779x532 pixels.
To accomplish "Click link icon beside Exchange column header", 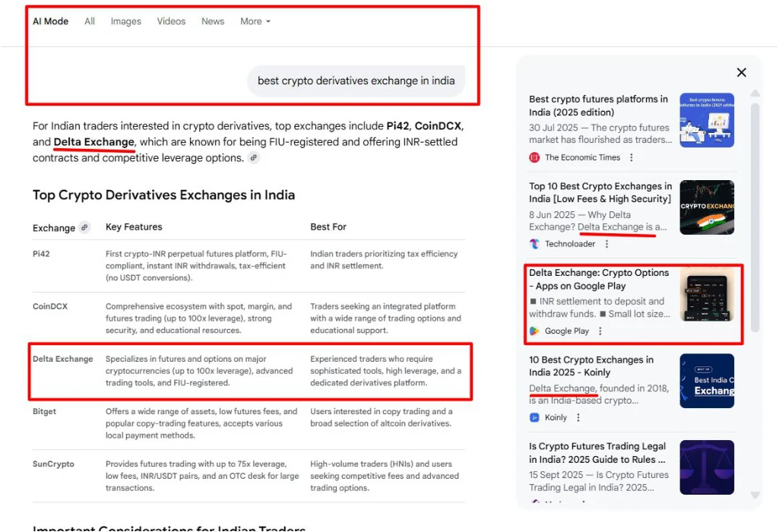I will (84, 227).
